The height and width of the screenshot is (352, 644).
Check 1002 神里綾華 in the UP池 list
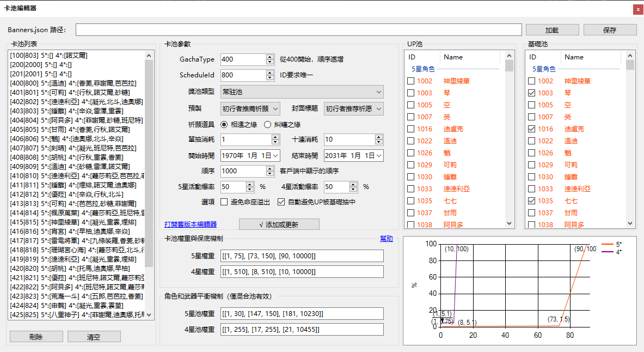tap(410, 81)
